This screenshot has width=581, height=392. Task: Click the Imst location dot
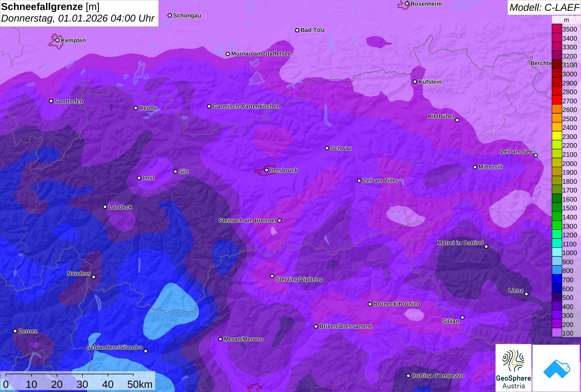(139, 178)
